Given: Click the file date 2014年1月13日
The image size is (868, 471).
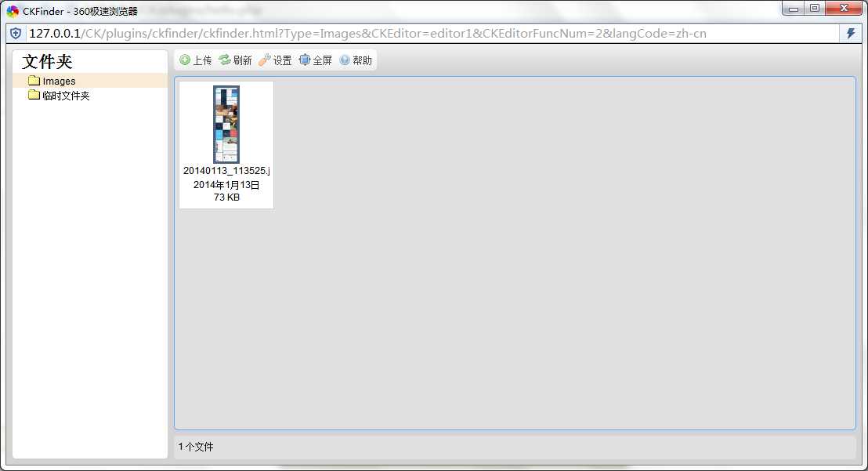Looking at the screenshot, I should pos(226,185).
